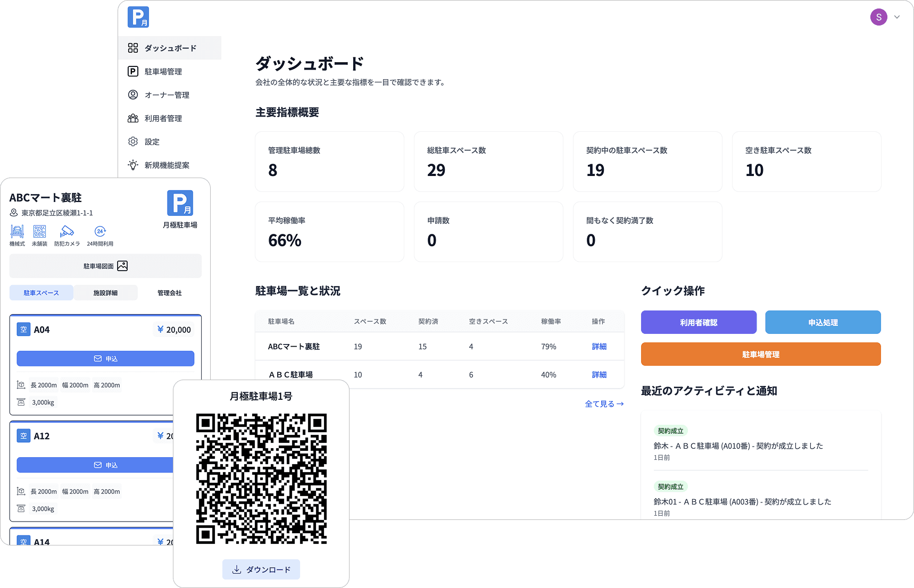
Task: Click the purple S user avatar
Action: [x=878, y=17]
